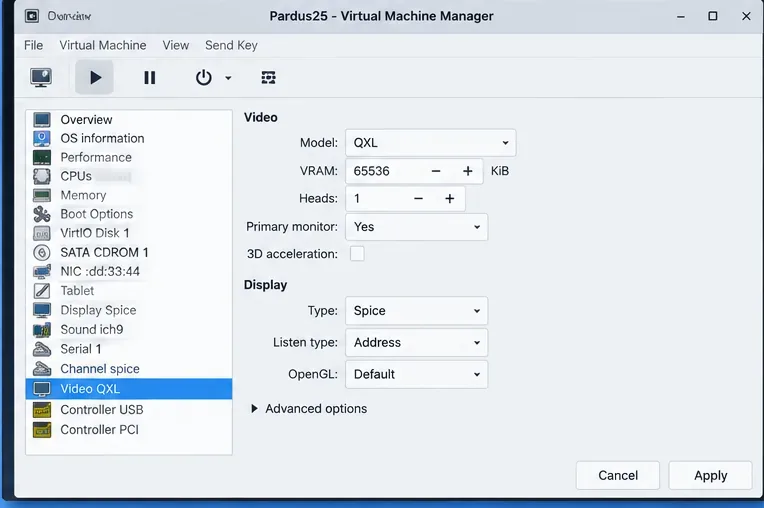Open the video Model dropdown
The height and width of the screenshot is (508, 764).
[431, 143]
